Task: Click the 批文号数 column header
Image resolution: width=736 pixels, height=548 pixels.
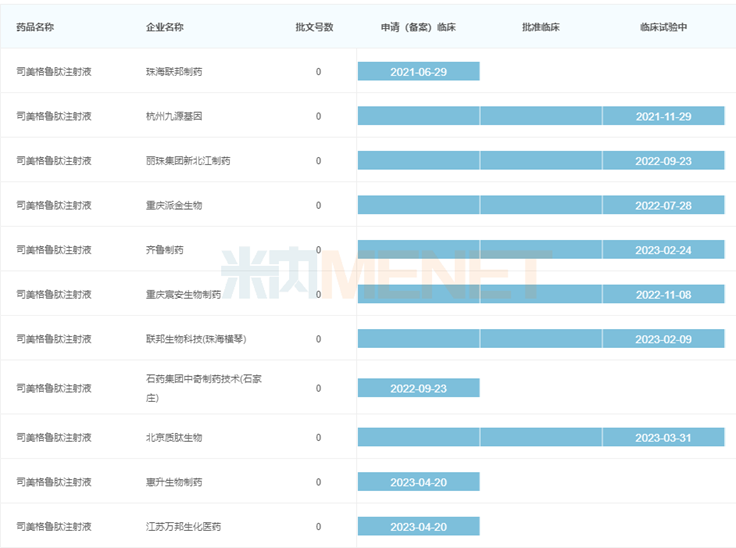Action: 314,27
